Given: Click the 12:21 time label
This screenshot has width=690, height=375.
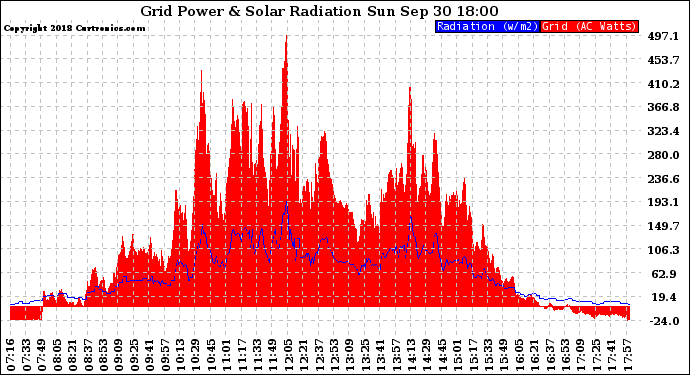Looking at the screenshot, I should tap(303, 355).
